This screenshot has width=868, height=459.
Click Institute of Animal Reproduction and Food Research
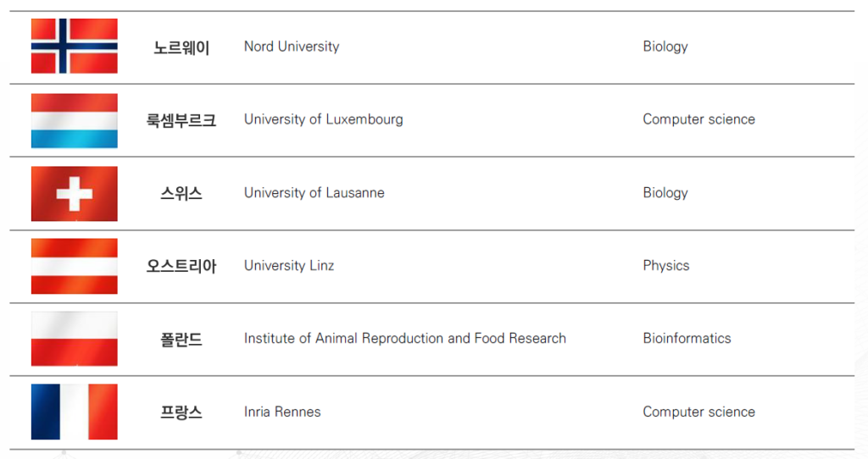[x=405, y=339]
